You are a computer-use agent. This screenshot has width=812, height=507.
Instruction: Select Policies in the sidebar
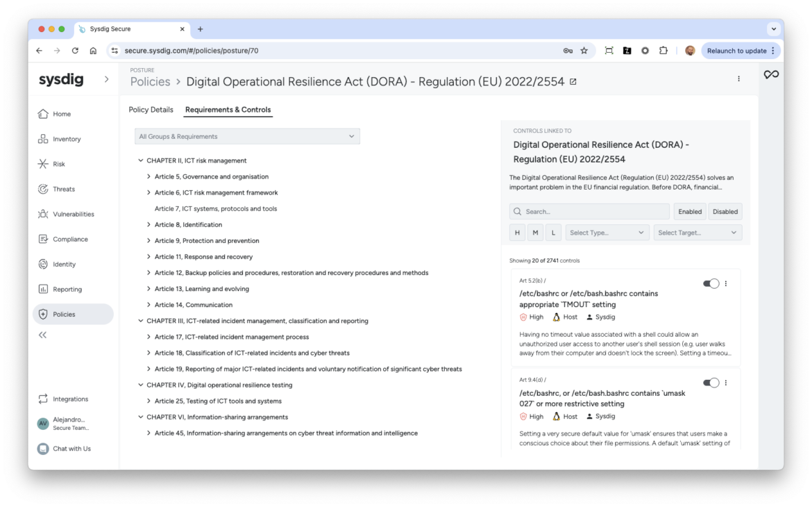73,314
